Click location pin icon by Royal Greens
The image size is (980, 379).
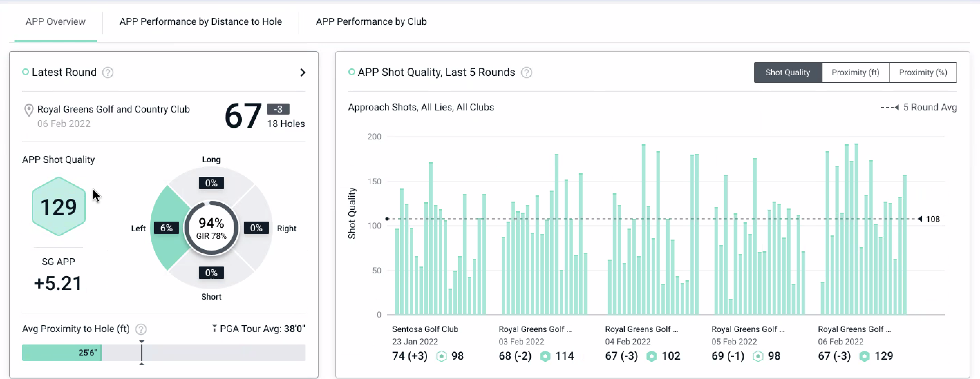click(29, 110)
